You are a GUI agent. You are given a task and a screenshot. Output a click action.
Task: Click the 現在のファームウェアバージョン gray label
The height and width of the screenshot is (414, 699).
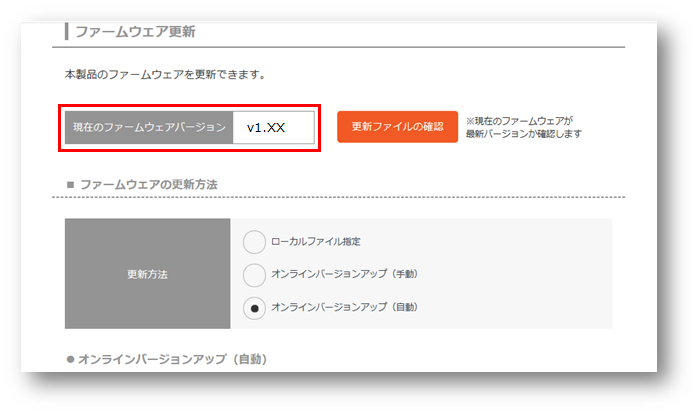point(149,128)
